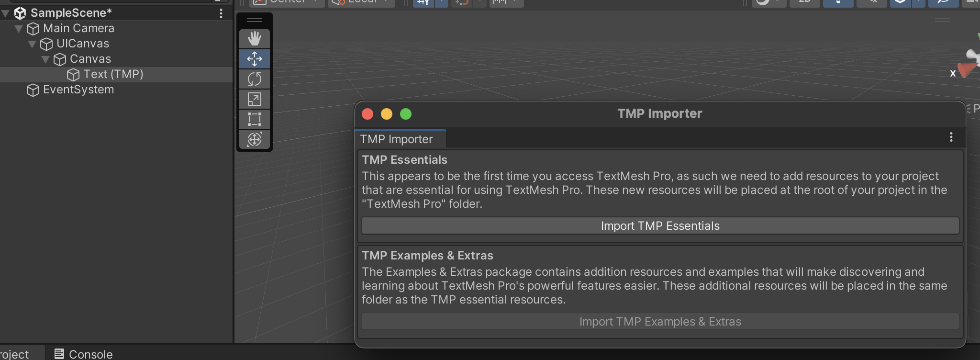Select the Hand view tool
Image resolution: width=980 pixels, height=360 pixels.
[255, 39]
